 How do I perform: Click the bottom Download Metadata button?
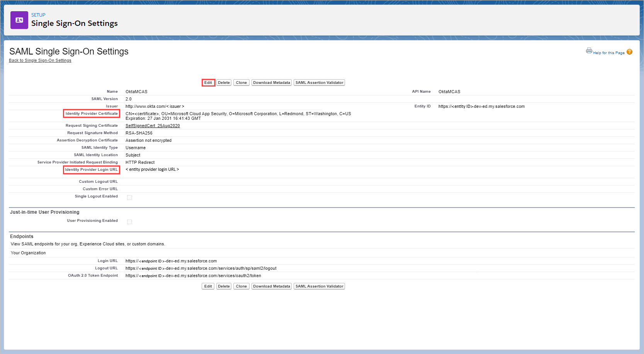pyautogui.click(x=271, y=286)
